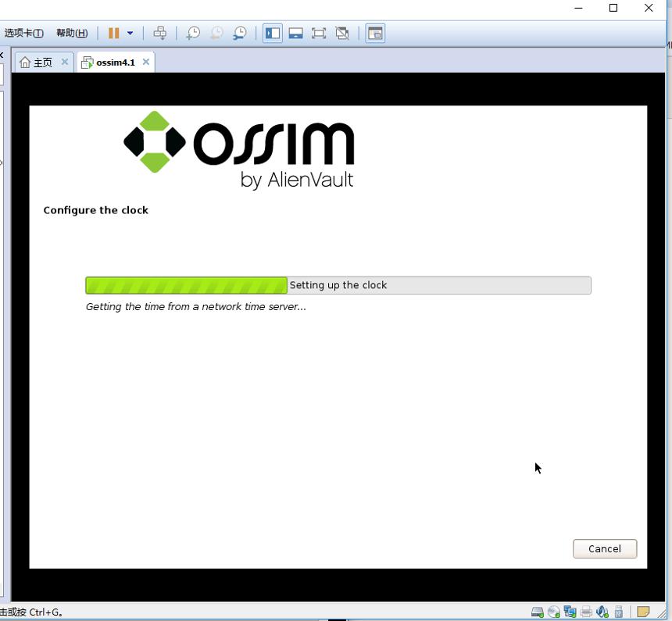Open network adapter status icon
Viewport: 672px width, 621px height.
click(x=570, y=612)
